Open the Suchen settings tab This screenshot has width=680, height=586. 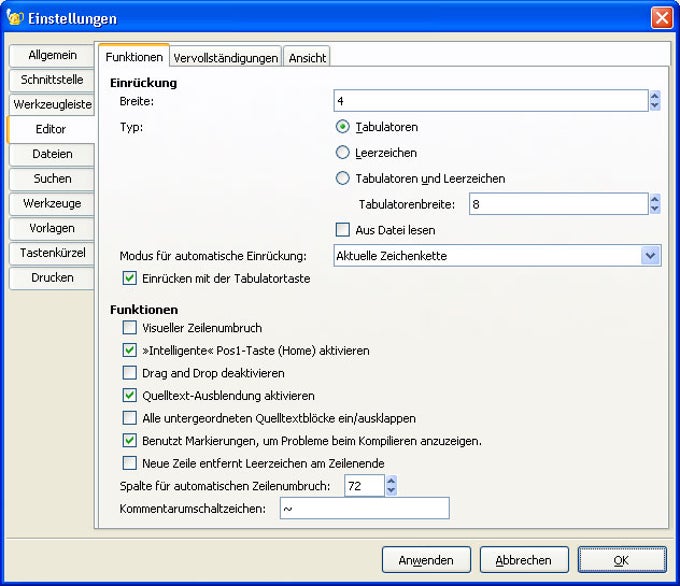point(52,179)
